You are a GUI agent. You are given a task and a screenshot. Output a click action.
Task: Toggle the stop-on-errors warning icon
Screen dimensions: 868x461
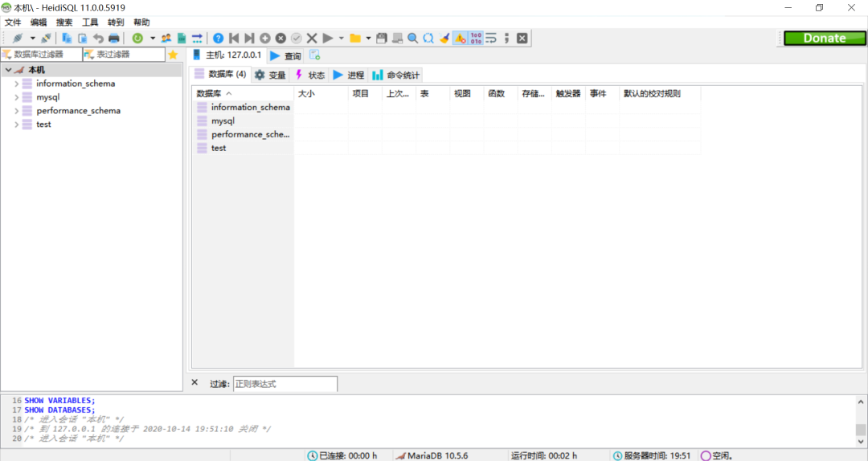coord(460,39)
